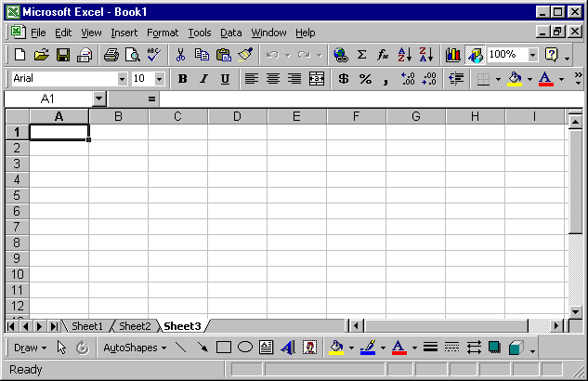Image resolution: width=588 pixels, height=381 pixels.
Task: Open the Zoom 100% dropdown
Action: click(x=532, y=55)
